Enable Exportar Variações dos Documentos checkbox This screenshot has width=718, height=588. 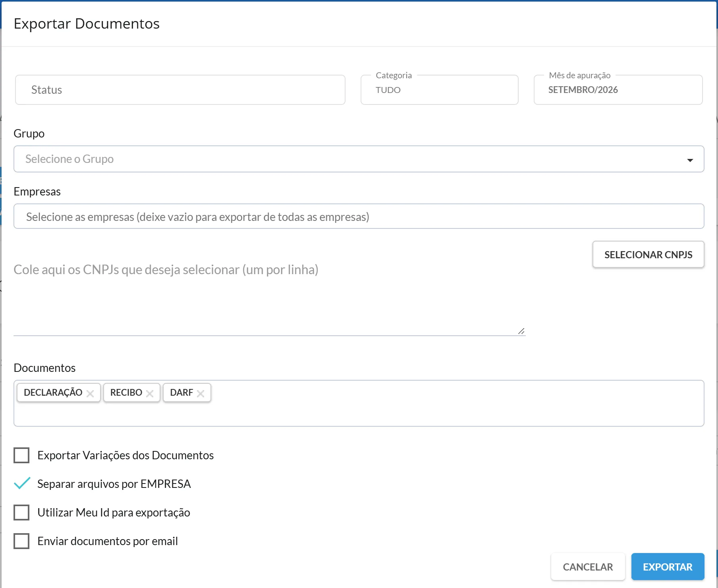(x=21, y=455)
